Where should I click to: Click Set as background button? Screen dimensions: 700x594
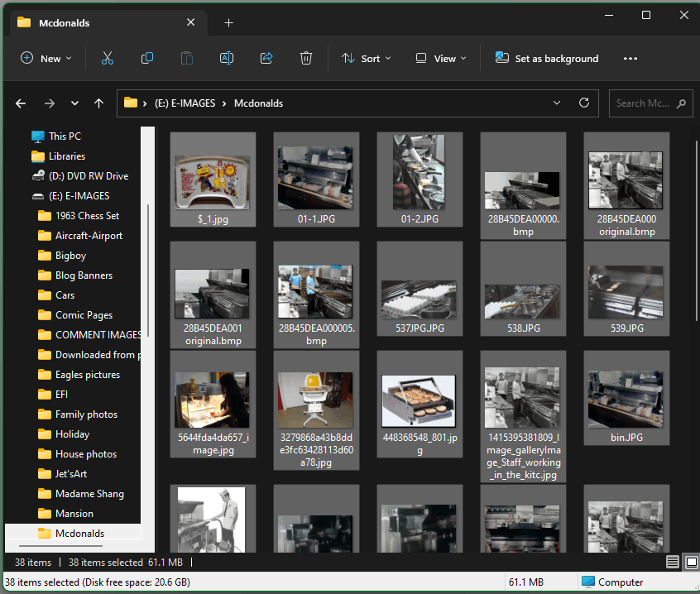coord(547,59)
